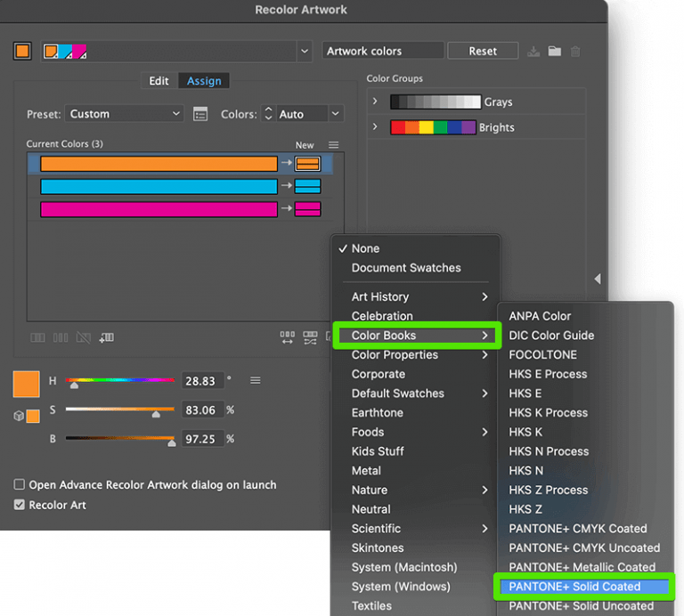684x616 pixels.
Task: Open the Colors Auto dropdown
Action: [335, 114]
